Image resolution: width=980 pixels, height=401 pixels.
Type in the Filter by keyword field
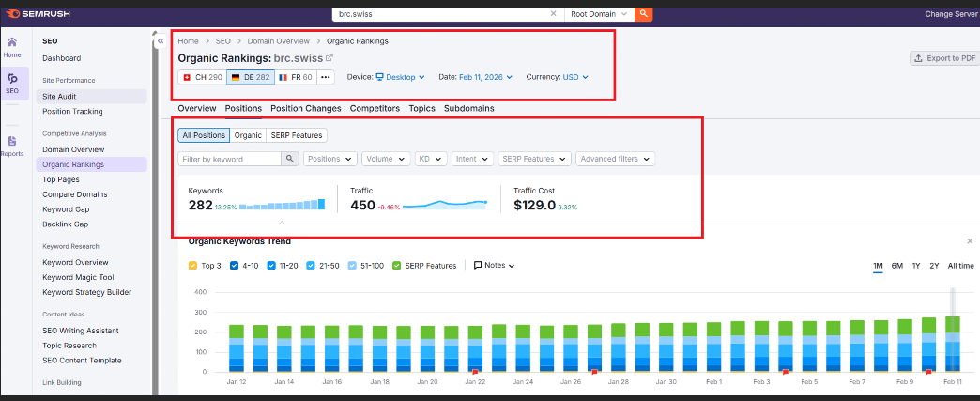point(230,160)
